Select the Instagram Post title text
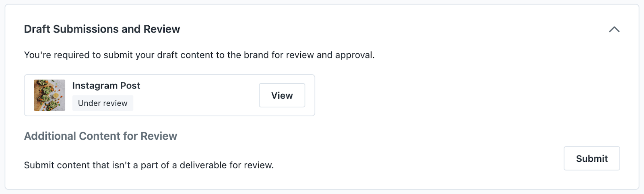 (x=106, y=86)
